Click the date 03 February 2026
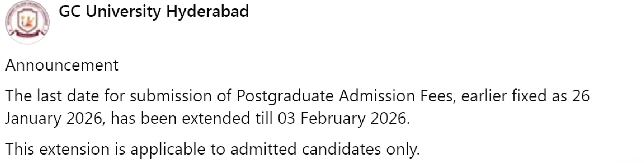644x163 pixels. (x=343, y=118)
